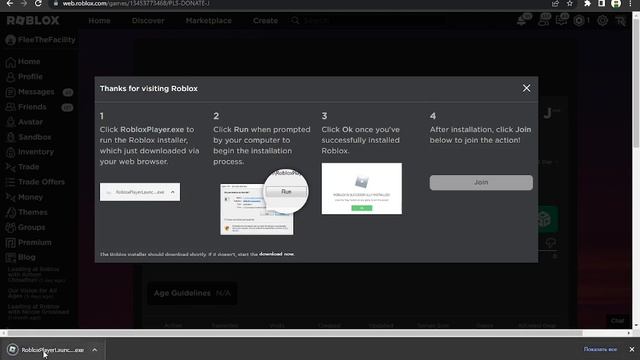Open Discover in the top navigation

[148, 20]
